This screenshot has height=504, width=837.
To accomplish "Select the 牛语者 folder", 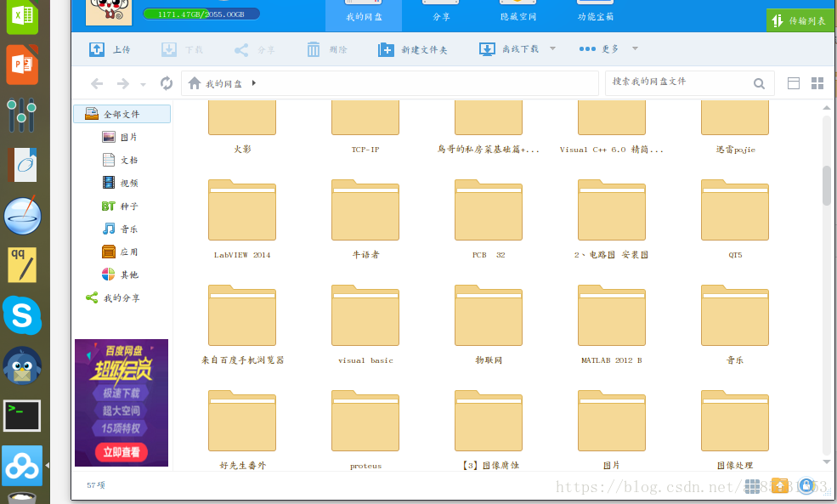I will [x=365, y=211].
